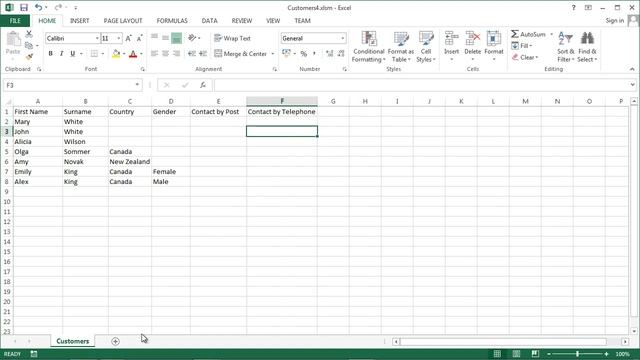Toggle Underline formatting
640x360 pixels.
[x=73, y=53]
